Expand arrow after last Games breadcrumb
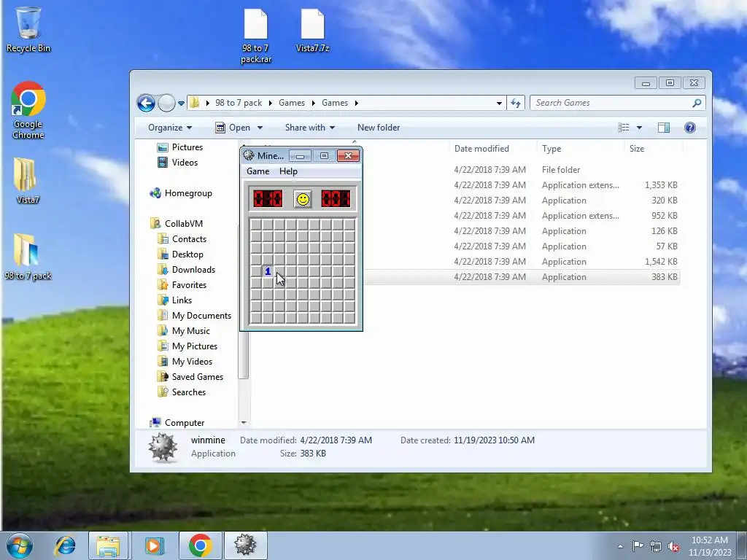747x560 pixels. (356, 103)
